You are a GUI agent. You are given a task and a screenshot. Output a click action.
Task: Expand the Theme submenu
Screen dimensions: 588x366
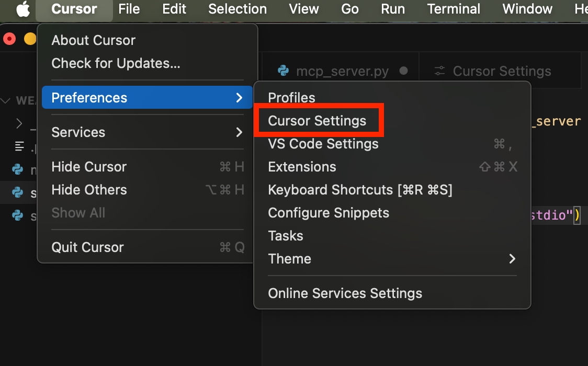[x=392, y=259]
